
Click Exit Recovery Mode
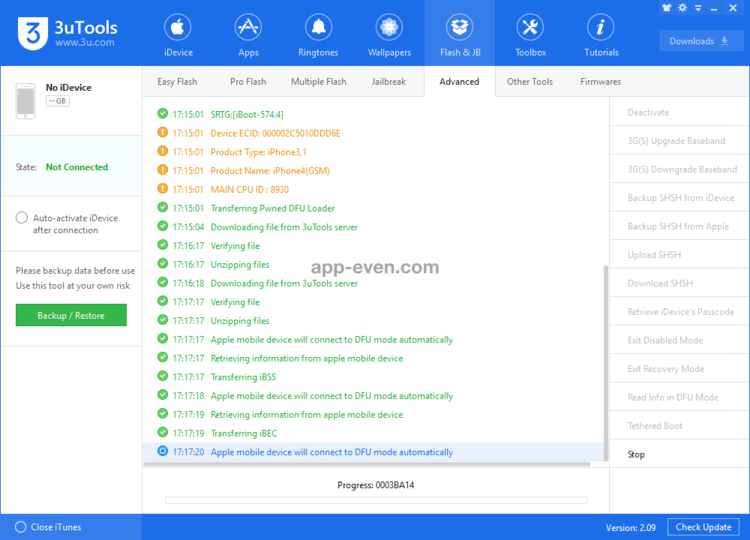(x=679, y=369)
